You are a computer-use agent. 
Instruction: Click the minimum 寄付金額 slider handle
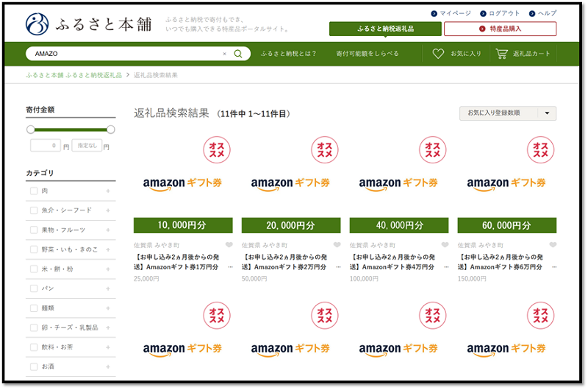[31, 130]
